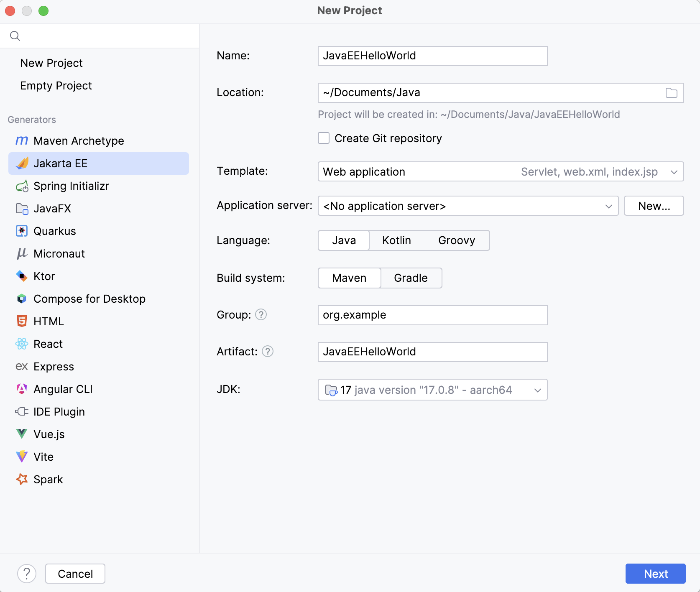Select Groovy as the language
The width and height of the screenshot is (700, 592).
(x=457, y=240)
